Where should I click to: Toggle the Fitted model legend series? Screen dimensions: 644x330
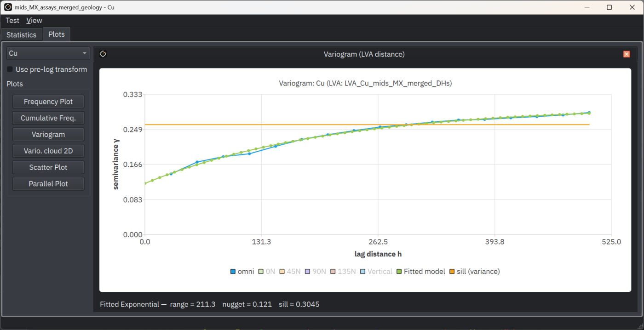click(421, 272)
